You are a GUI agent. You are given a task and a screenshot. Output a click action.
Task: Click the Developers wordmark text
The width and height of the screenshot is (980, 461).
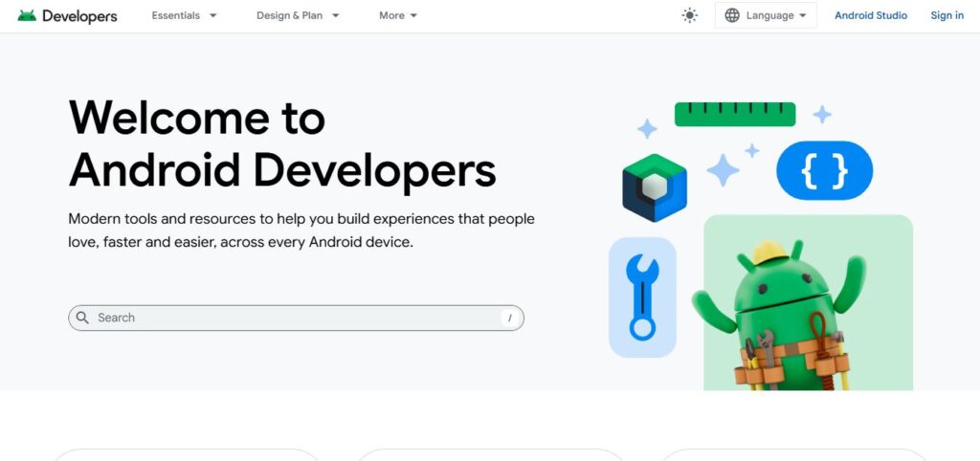79,16
